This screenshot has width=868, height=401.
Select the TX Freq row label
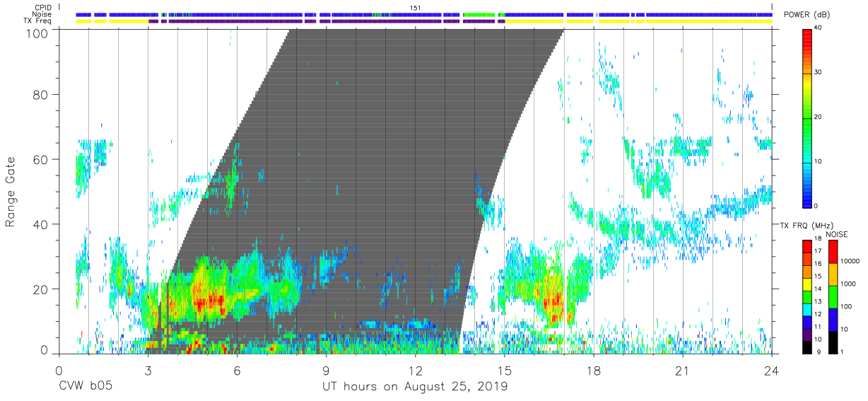(x=37, y=21)
